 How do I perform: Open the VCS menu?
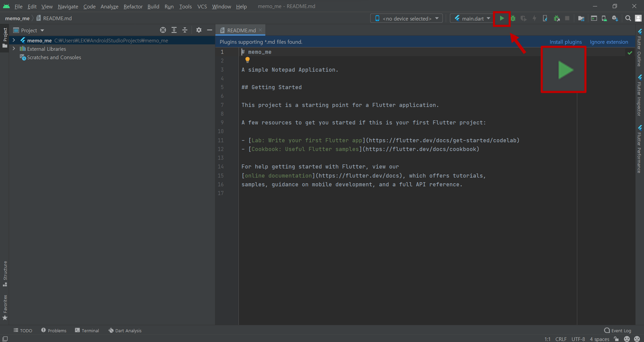point(202,6)
